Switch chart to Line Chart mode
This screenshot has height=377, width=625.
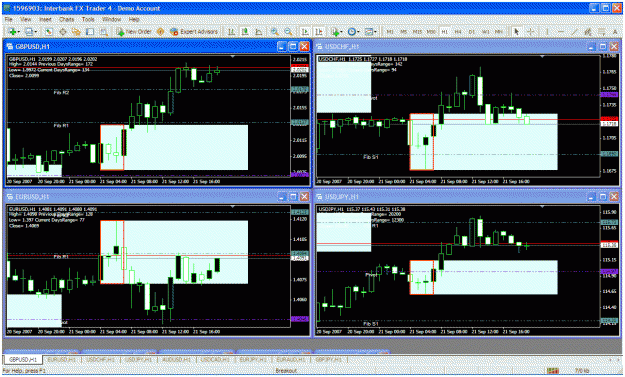tap(258, 31)
